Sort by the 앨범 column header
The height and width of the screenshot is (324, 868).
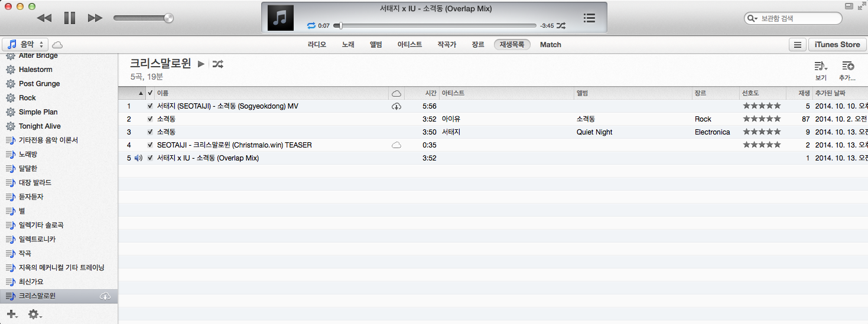click(633, 93)
